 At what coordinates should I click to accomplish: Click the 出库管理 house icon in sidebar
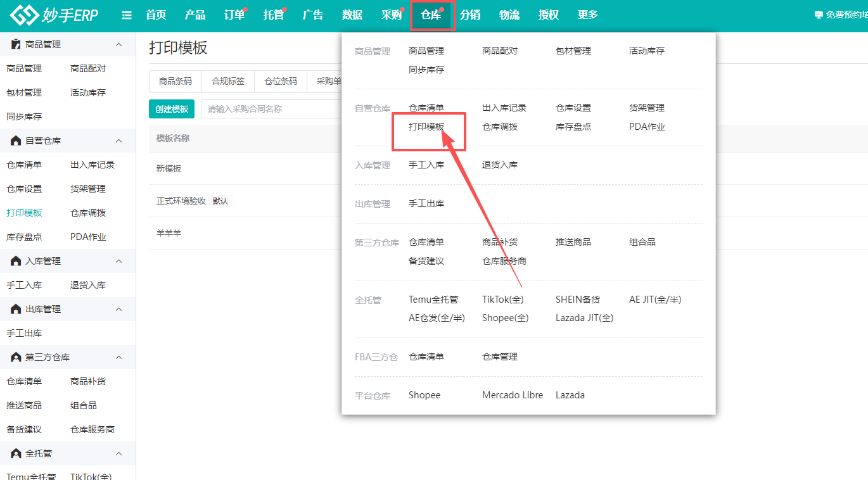[x=16, y=309]
